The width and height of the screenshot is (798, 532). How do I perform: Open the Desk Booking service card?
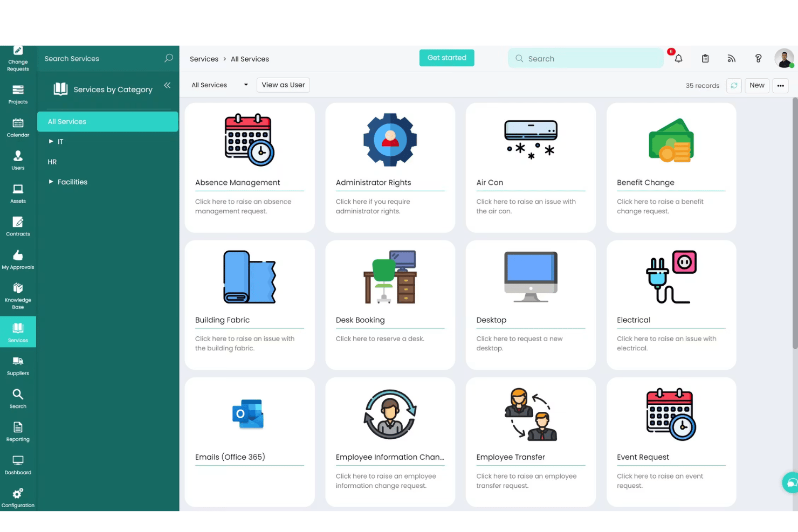tap(390, 305)
